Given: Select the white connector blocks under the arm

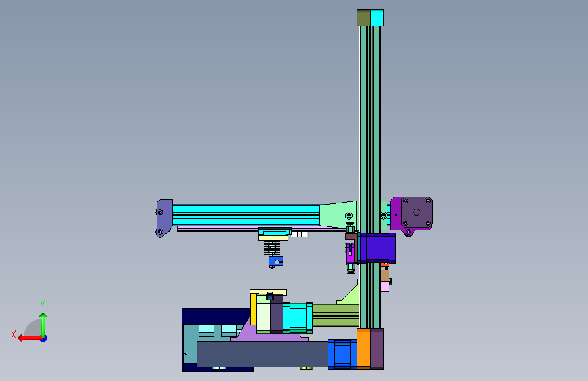Looking at the screenshot, I should pyautogui.click(x=300, y=234).
